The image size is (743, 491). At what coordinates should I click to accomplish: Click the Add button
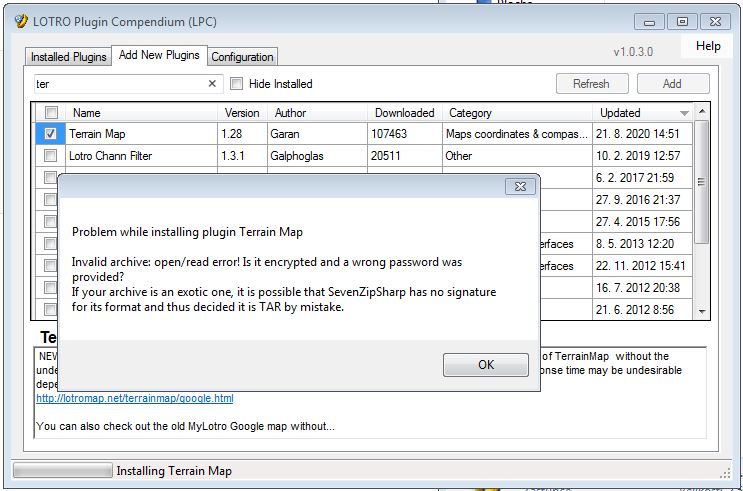tap(672, 84)
